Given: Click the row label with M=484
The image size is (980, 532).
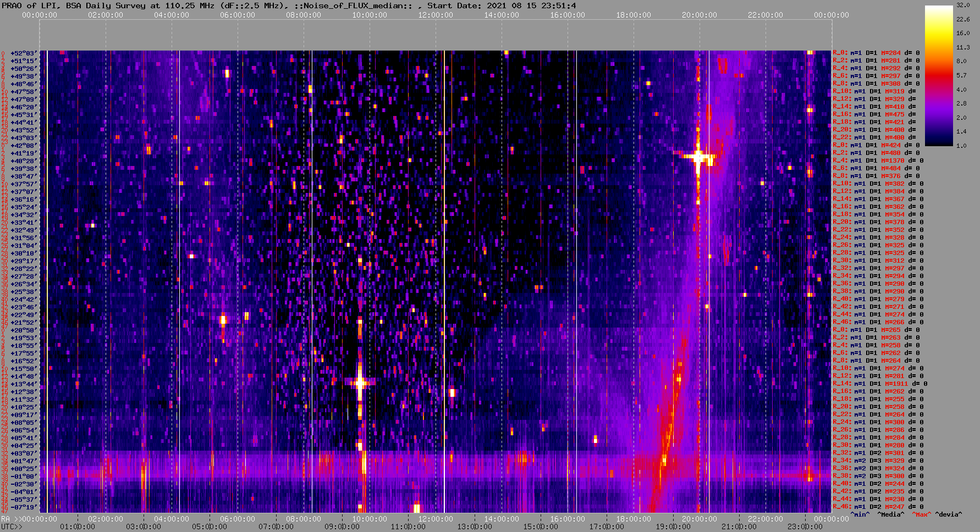Looking at the screenshot, I should click(x=876, y=169).
